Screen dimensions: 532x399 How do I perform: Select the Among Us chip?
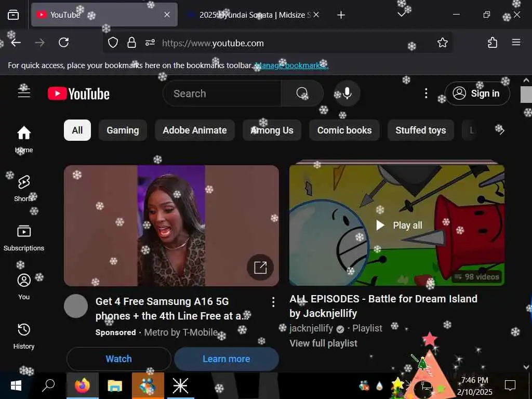click(272, 130)
